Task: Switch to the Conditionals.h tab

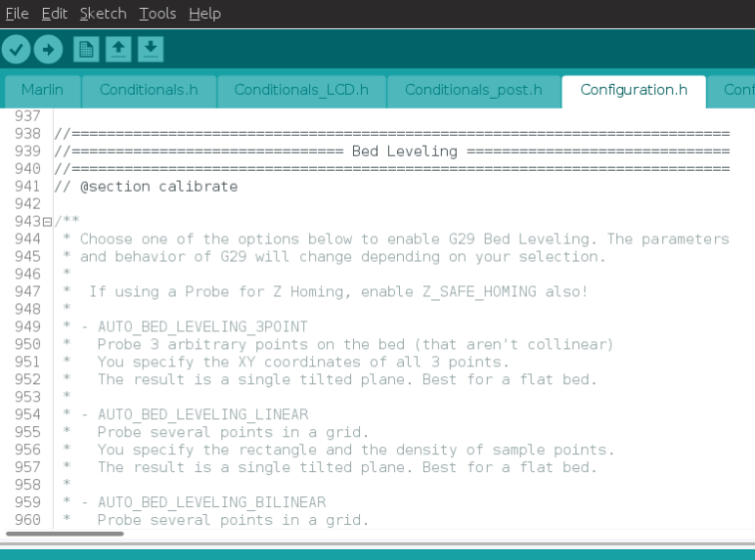Action: (x=149, y=90)
